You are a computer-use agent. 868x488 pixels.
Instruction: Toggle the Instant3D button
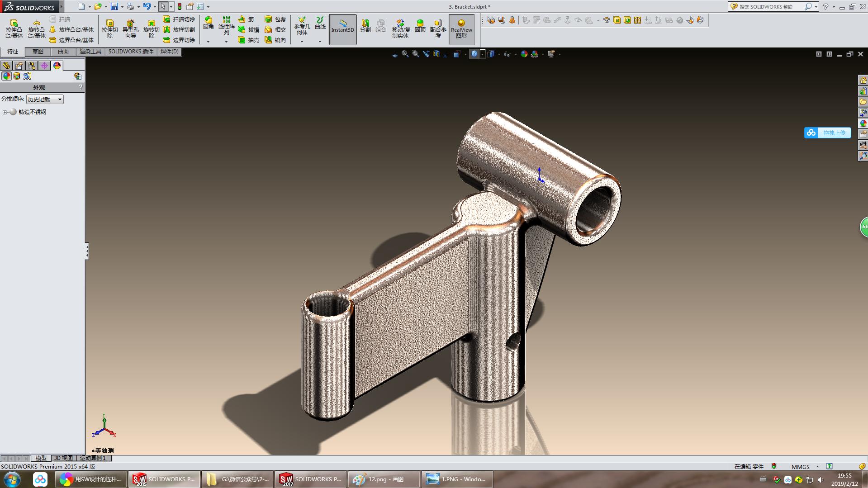click(x=342, y=29)
